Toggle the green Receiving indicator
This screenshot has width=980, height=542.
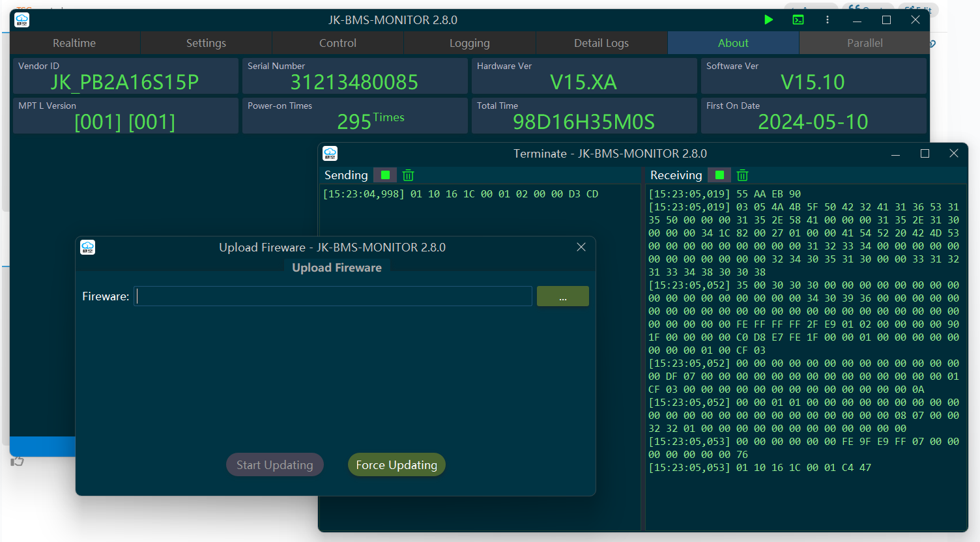719,175
